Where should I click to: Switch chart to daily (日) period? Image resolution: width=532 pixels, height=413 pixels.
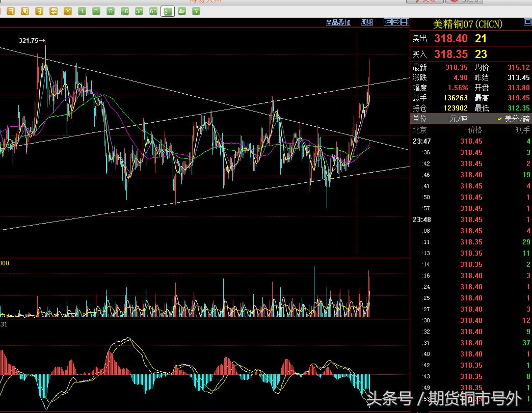pos(11,11)
